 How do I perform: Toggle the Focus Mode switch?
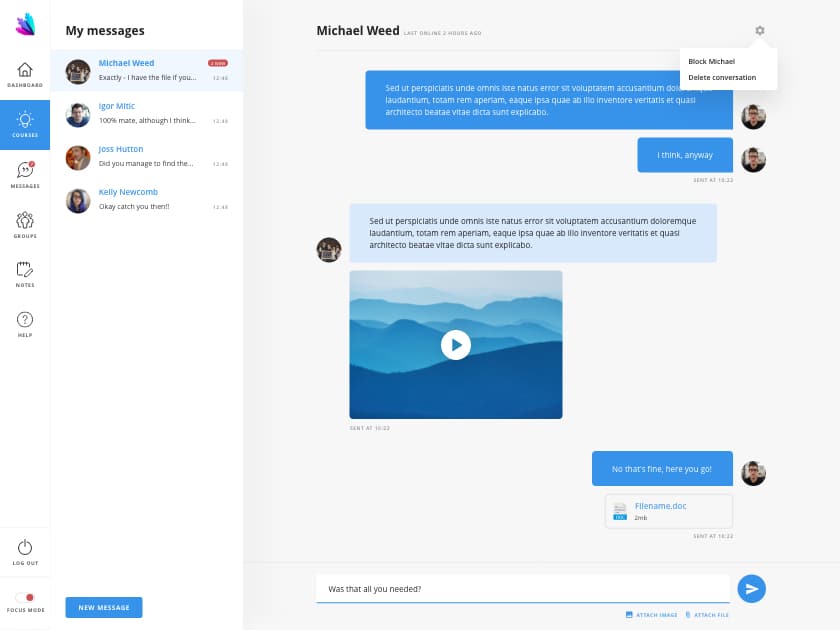pyautogui.click(x=25, y=597)
